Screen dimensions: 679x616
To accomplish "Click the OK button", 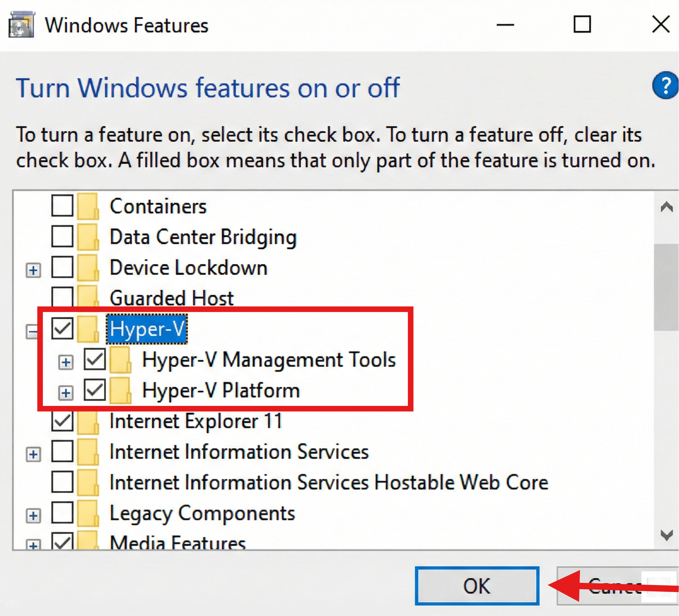I will (x=477, y=585).
